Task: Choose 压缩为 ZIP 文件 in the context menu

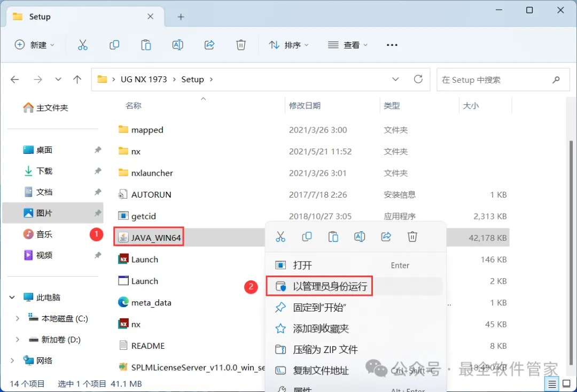Action: (x=355, y=349)
